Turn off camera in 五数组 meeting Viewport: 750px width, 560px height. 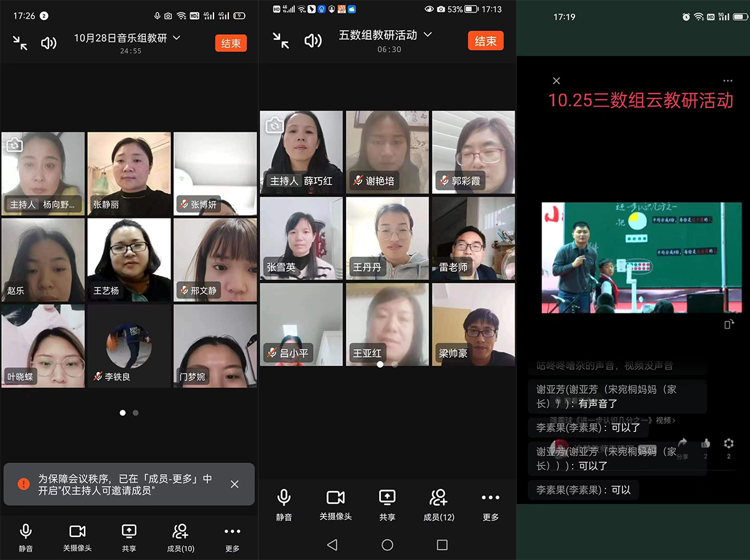tap(335, 503)
